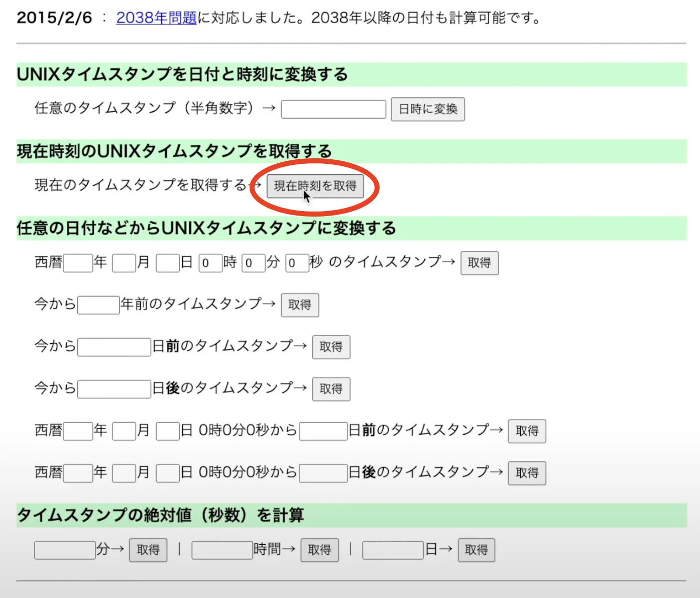This screenshot has height=598, width=700.
Task: Focus year field in the 時 分 秒 row
Action: [78, 263]
